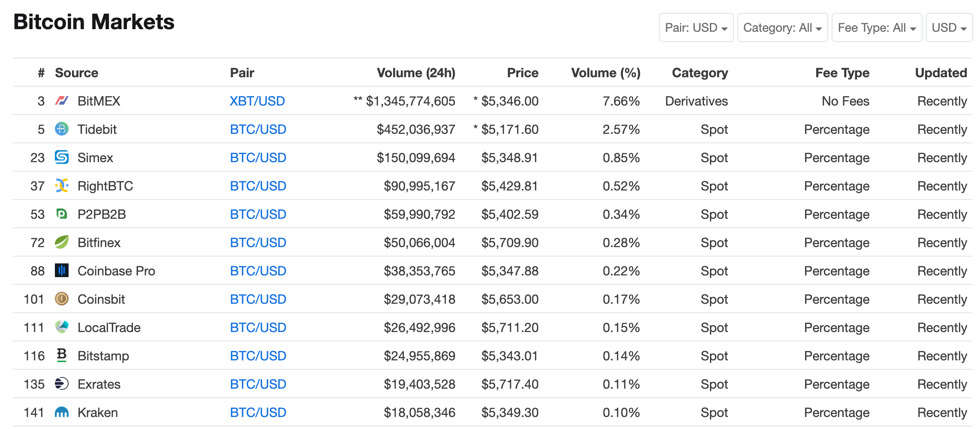Viewport: 980px width, 429px height.
Task: Click the Coinsbit source name
Action: click(101, 299)
